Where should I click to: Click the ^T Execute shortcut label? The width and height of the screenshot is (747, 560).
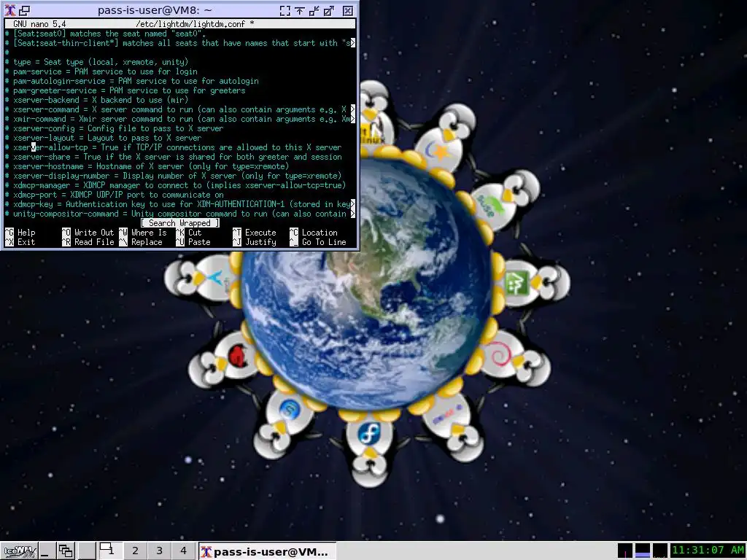255,233
